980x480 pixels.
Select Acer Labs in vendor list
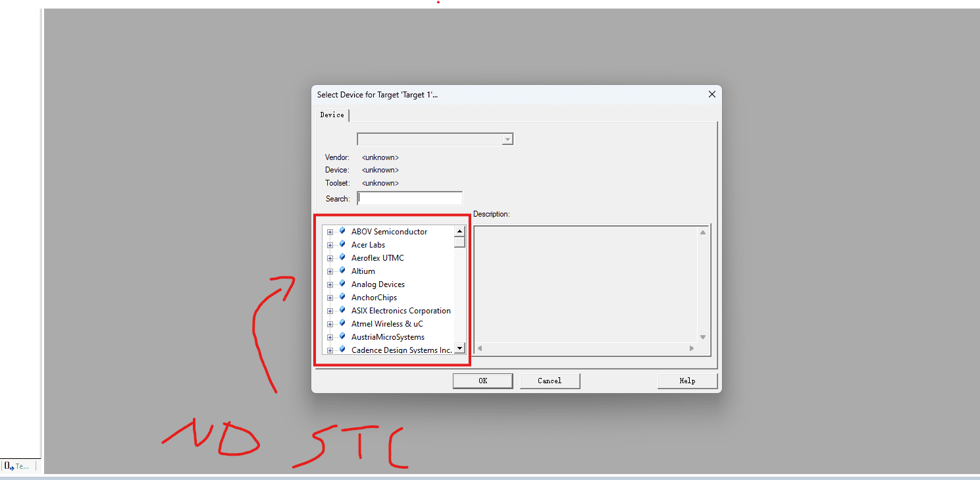tap(368, 245)
